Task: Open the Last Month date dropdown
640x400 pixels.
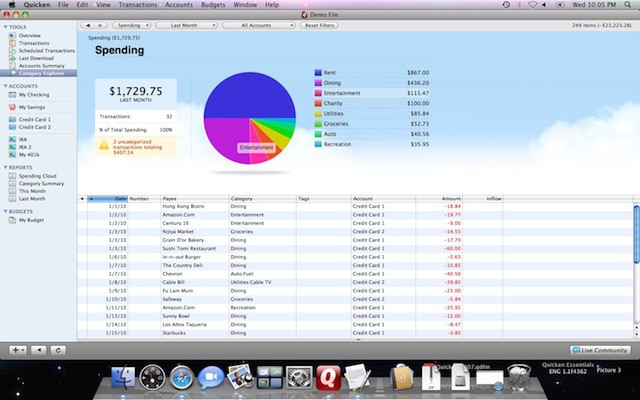Action: click(186, 25)
